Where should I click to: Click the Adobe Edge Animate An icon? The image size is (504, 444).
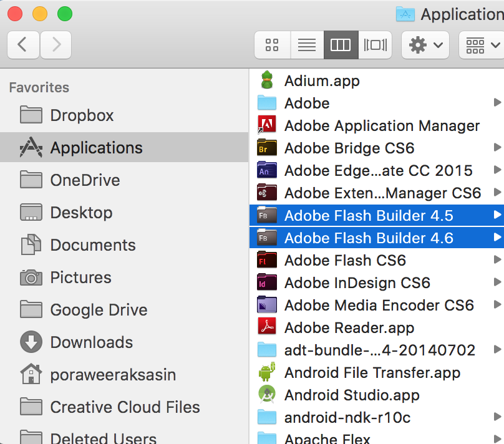pos(267,170)
